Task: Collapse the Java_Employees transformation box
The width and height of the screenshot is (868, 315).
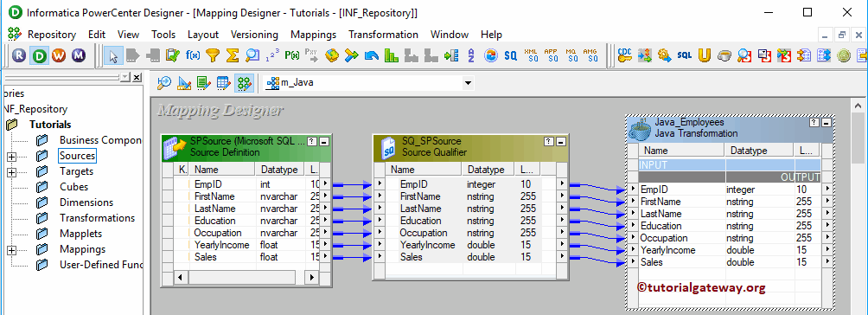Action: coord(827,123)
